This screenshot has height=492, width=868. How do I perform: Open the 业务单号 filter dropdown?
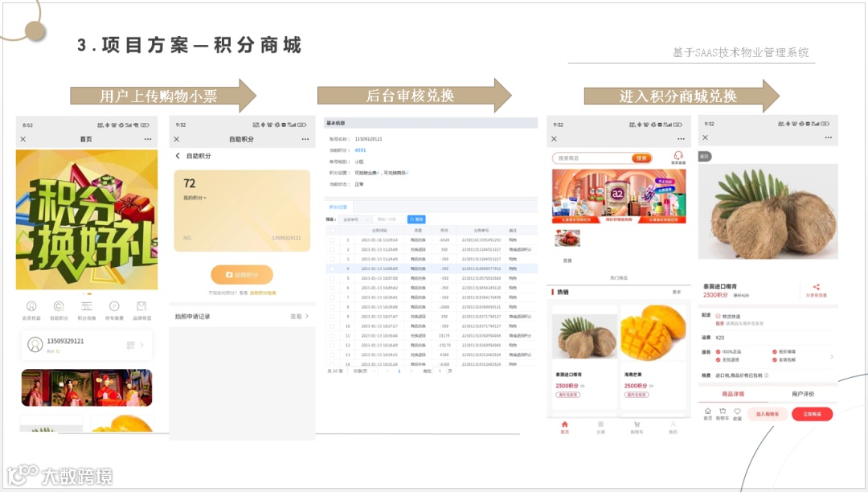pos(354,219)
